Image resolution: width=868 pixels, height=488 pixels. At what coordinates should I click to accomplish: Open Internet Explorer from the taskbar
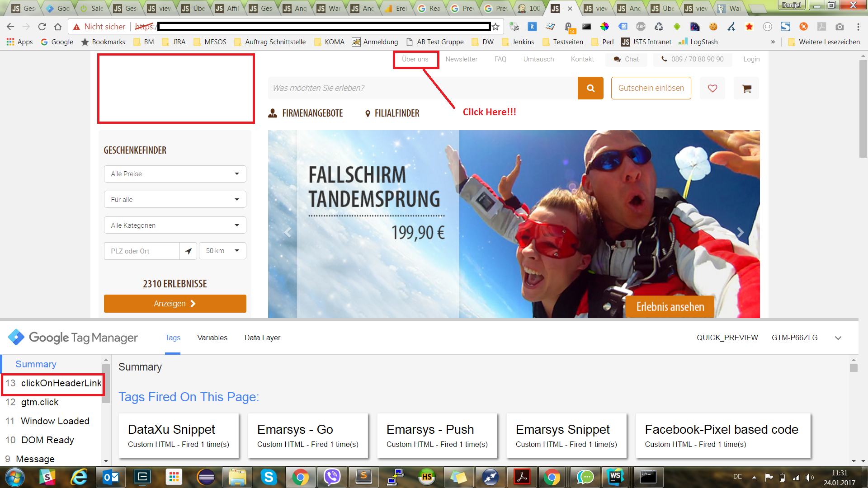pyautogui.click(x=79, y=477)
